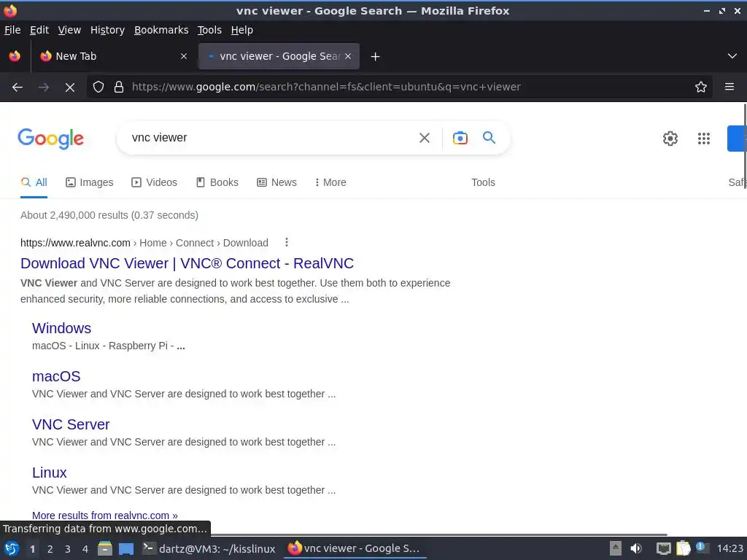Open volume control in system tray
This screenshot has width=747, height=560.
635,548
